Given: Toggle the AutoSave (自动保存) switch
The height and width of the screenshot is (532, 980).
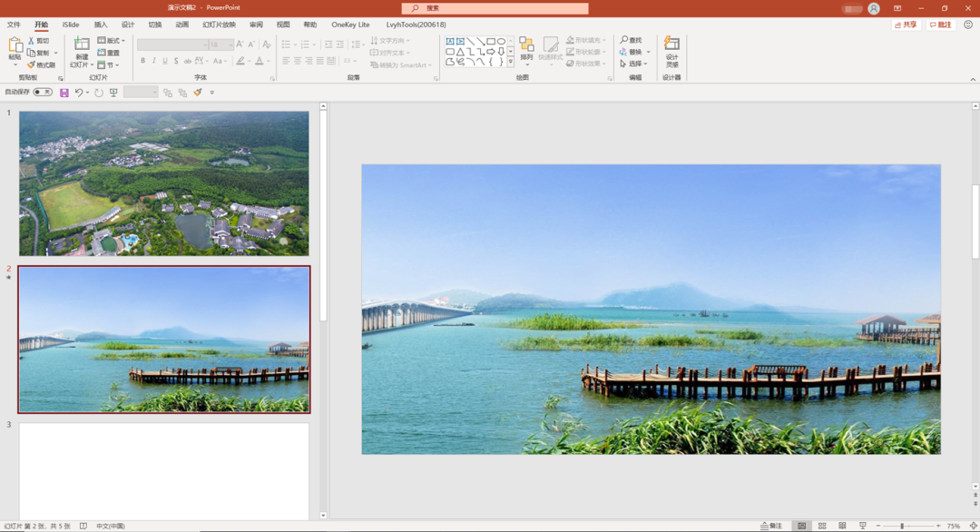Looking at the screenshot, I should [x=42, y=93].
